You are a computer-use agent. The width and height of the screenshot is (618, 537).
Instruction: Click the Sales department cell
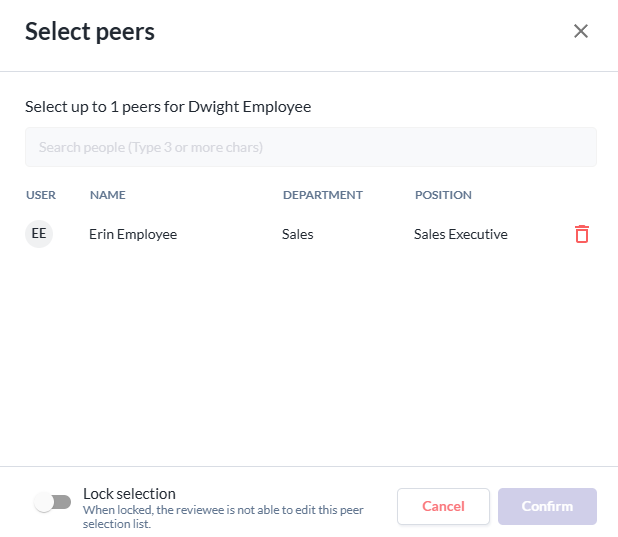(298, 234)
